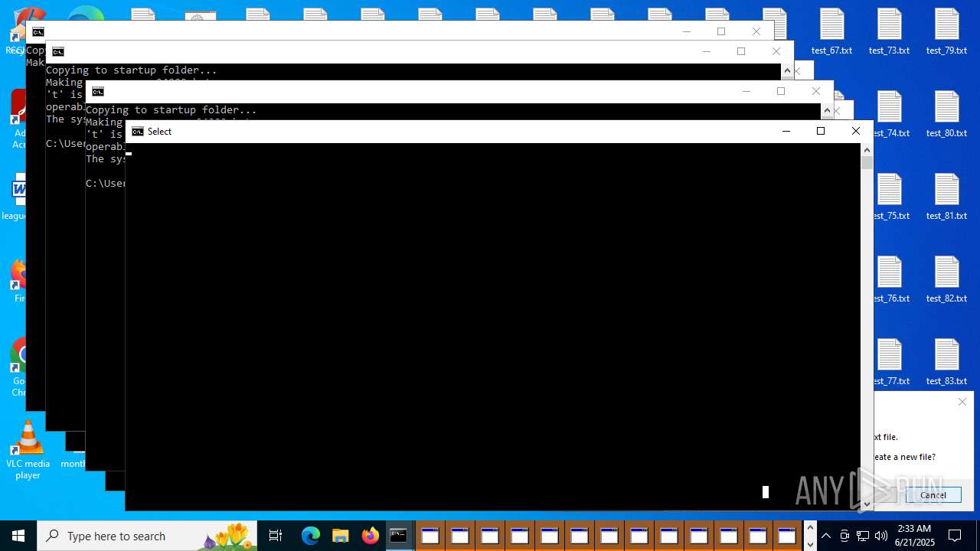
Task: Click the taskbar overflow up arrow
Action: [x=810, y=528]
